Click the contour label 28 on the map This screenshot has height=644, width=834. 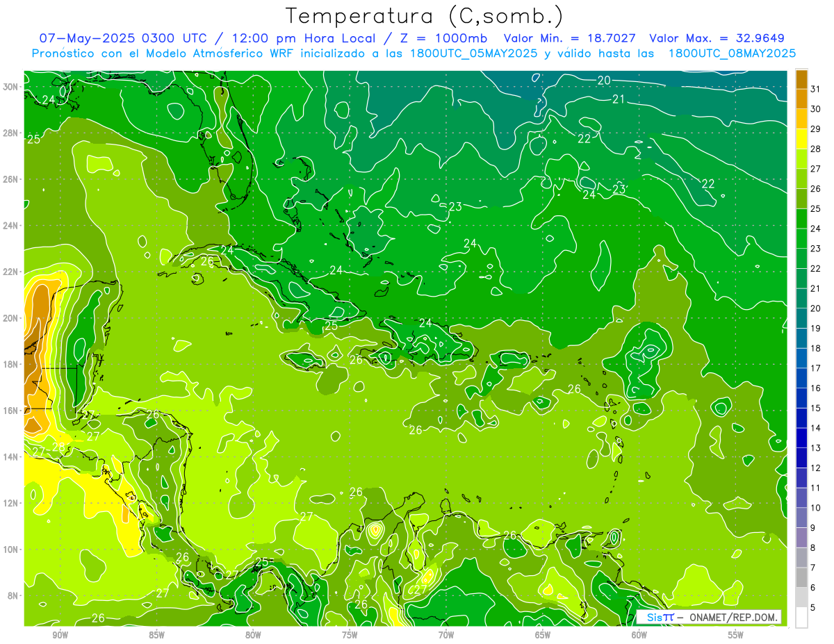coord(59,447)
